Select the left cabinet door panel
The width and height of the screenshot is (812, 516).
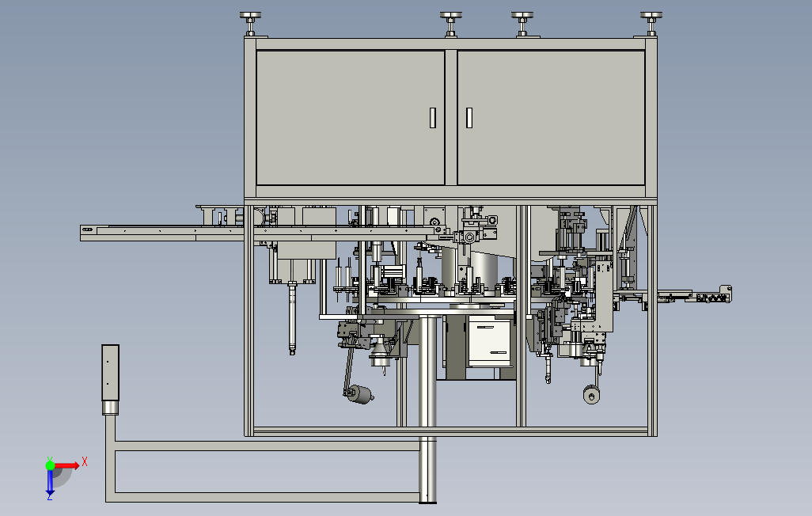click(x=351, y=118)
